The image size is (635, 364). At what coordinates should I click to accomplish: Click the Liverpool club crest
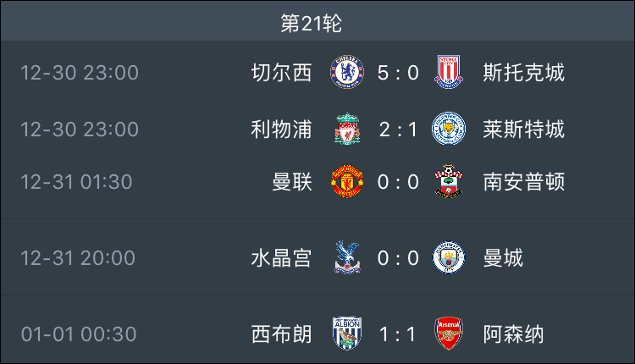[x=347, y=130]
